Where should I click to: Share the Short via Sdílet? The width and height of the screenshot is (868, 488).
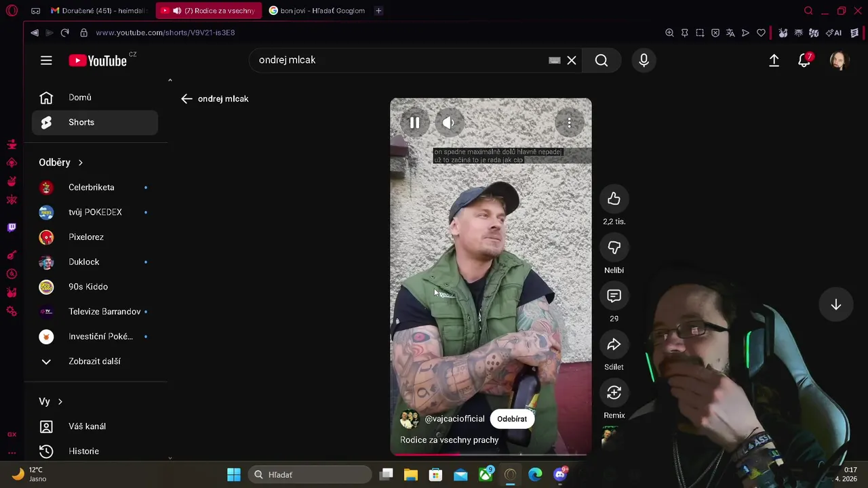click(x=614, y=344)
